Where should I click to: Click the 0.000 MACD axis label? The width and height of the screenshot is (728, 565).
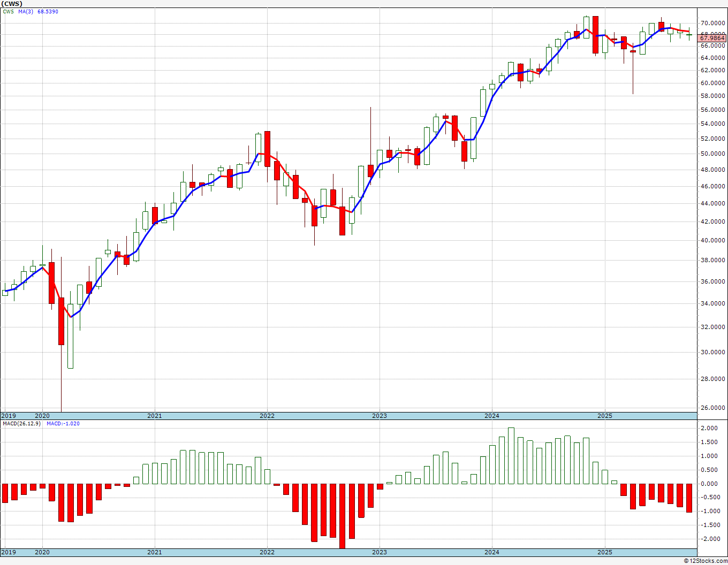pos(710,484)
